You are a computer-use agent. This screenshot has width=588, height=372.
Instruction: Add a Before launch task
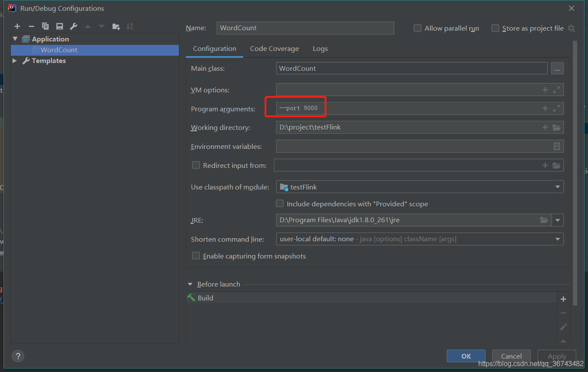[563, 299]
